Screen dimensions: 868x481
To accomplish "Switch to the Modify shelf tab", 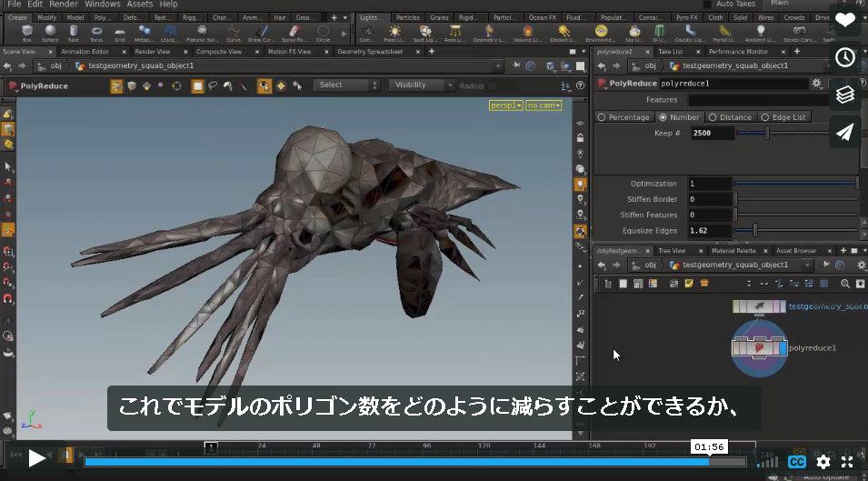I will click(x=47, y=17).
